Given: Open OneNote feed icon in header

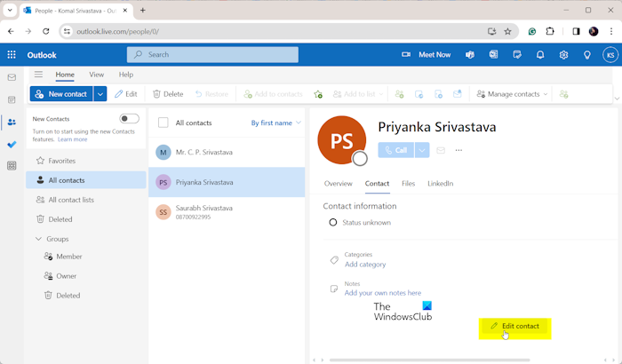Looking at the screenshot, I should click(493, 55).
